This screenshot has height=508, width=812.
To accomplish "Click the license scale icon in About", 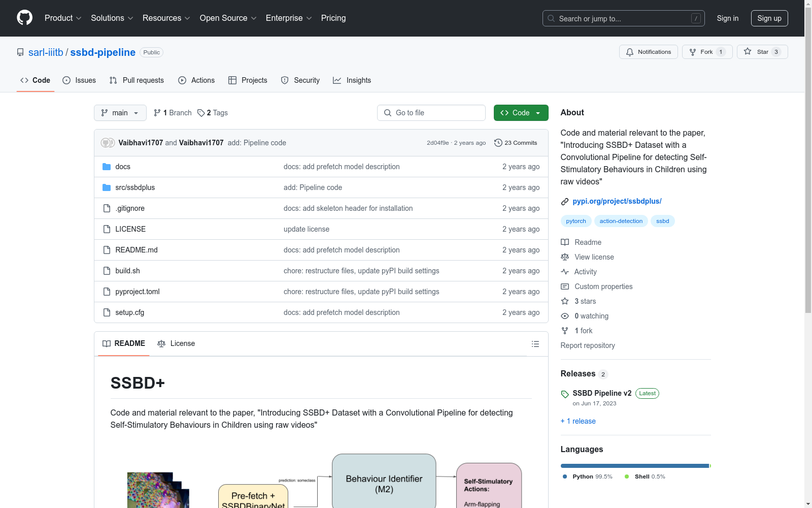I will [x=565, y=257].
